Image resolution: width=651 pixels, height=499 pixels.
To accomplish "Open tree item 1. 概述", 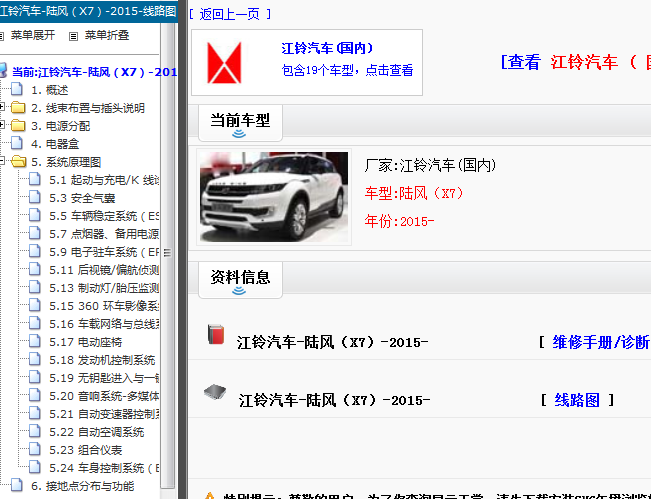I will tap(49, 90).
